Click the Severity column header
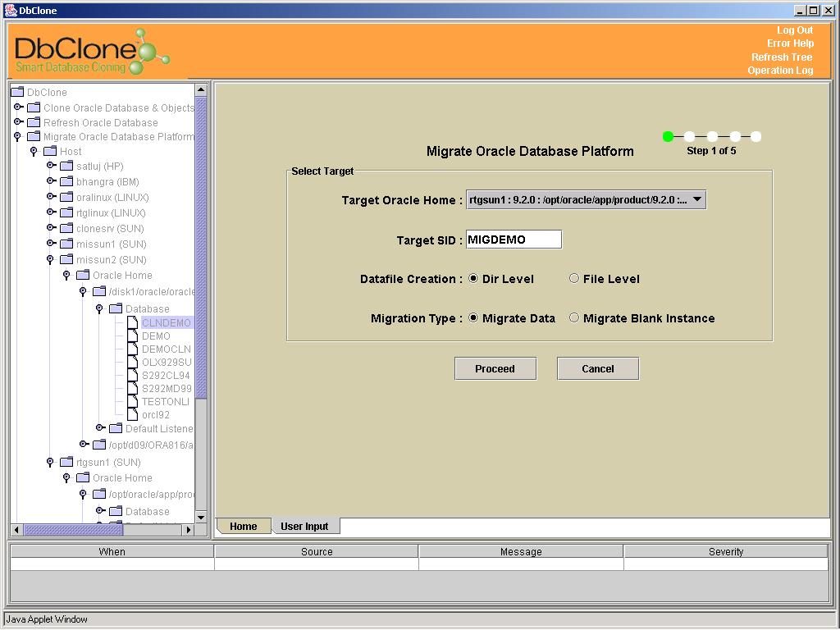 (726, 551)
